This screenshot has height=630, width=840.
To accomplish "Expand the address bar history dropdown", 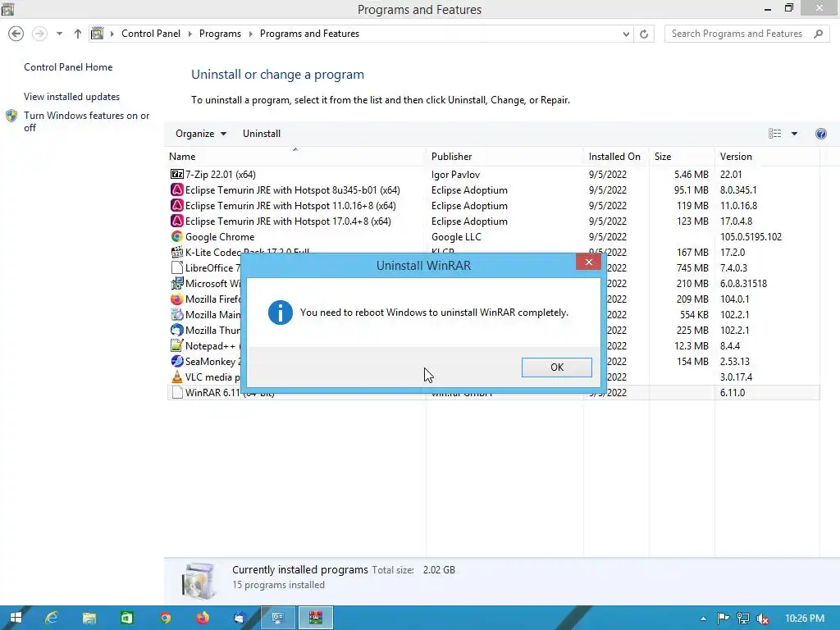I will pyautogui.click(x=626, y=34).
